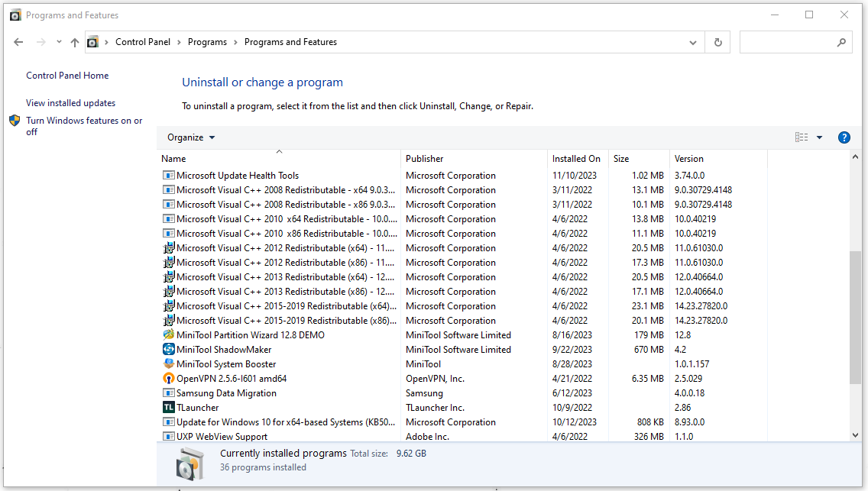Click the installed programs details icon

pos(189,464)
